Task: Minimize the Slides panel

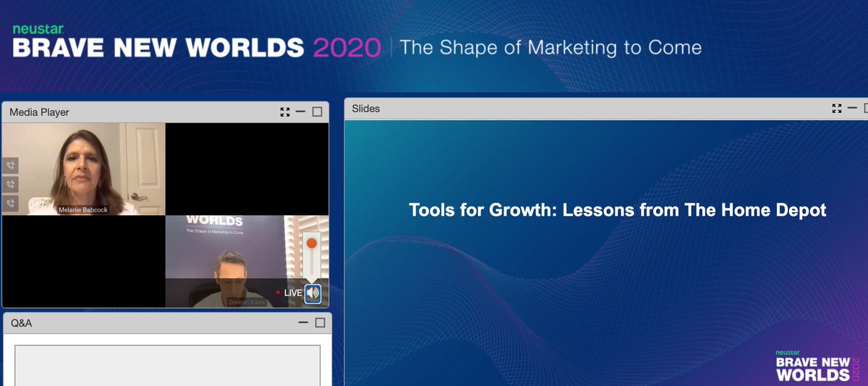Action: [853, 109]
